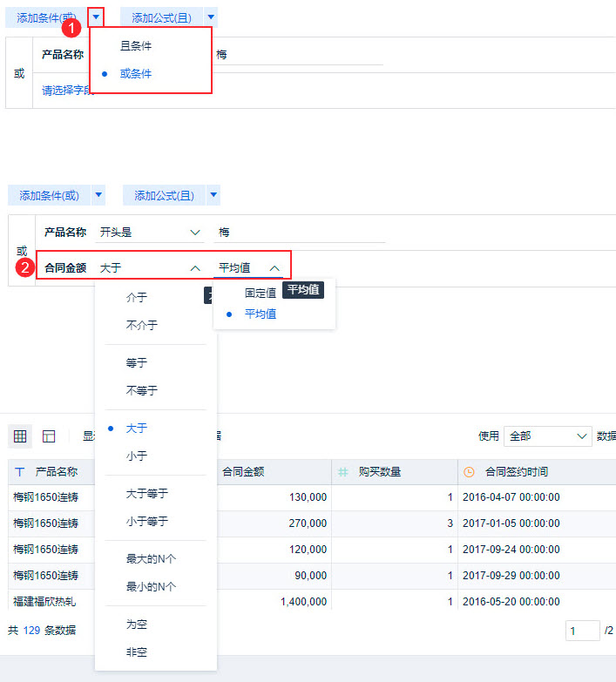
Task: Open the arrow next to the top 添加公式(且)
Action: 211,17
